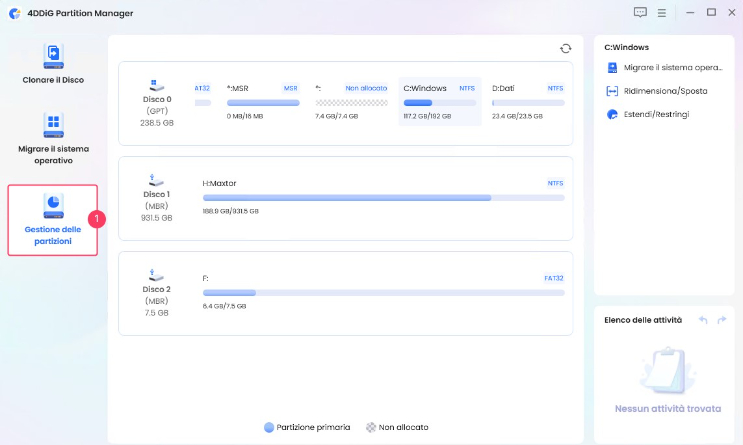The image size is (743, 445).
Task: Click the 0 MB/16 MB size text
Action: click(x=245, y=116)
